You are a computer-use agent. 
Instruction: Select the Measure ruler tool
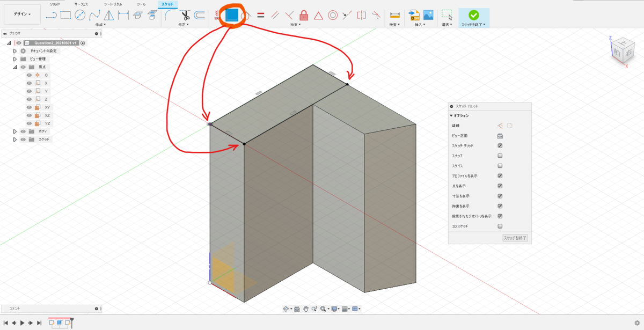[x=395, y=15]
